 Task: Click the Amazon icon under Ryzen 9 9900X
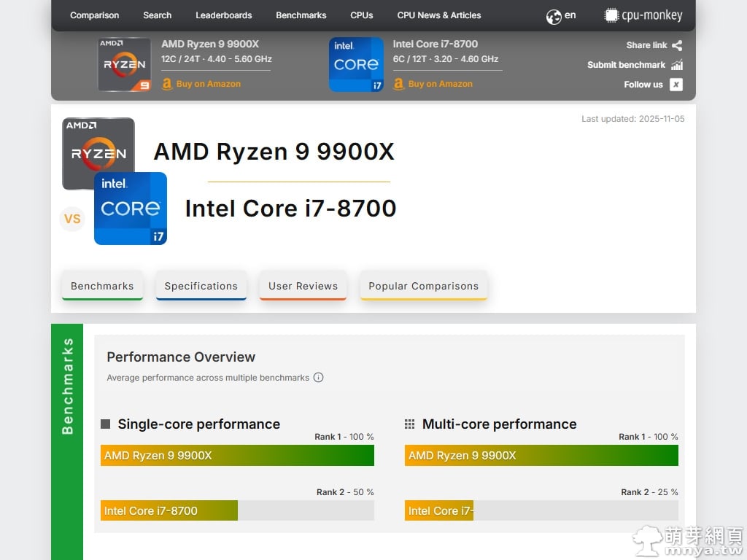click(x=167, y=84)
